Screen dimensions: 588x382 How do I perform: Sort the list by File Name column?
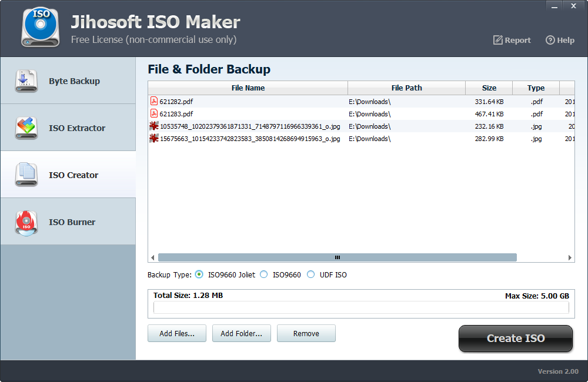(248, 88)
